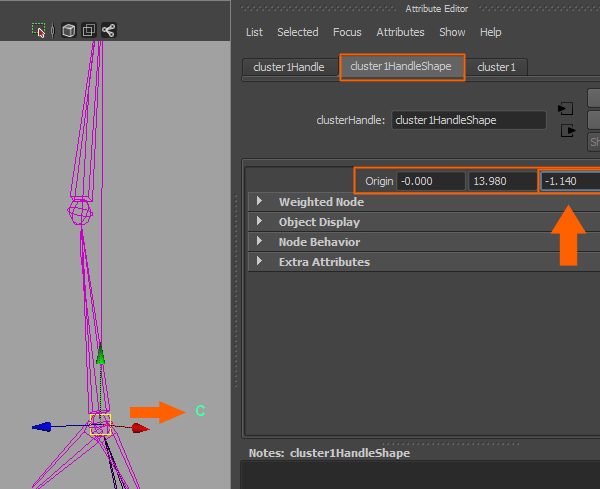Click the go-to-input connection icon
Viewport: 600px width, 489px height.
point(566,109)
